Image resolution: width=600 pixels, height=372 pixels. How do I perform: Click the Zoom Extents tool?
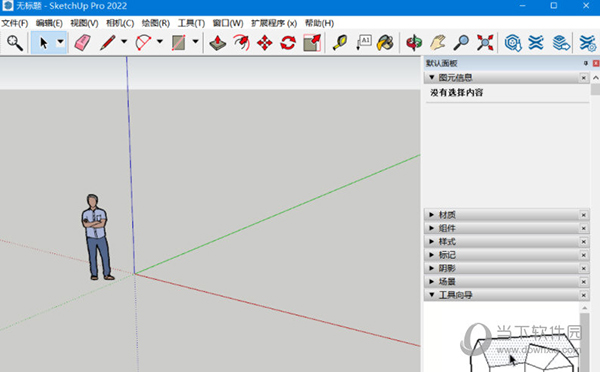point(485,42)
